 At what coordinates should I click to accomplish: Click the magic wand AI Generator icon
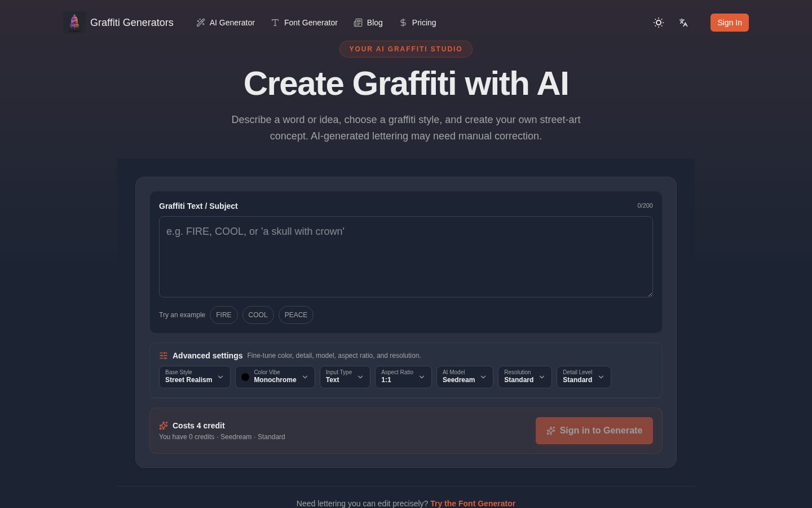coord(200,23)
